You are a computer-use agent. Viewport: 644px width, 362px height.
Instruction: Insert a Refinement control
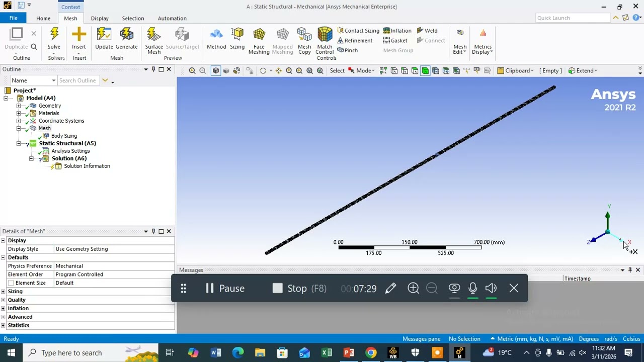pyautogui.click(x=355, y=41)
